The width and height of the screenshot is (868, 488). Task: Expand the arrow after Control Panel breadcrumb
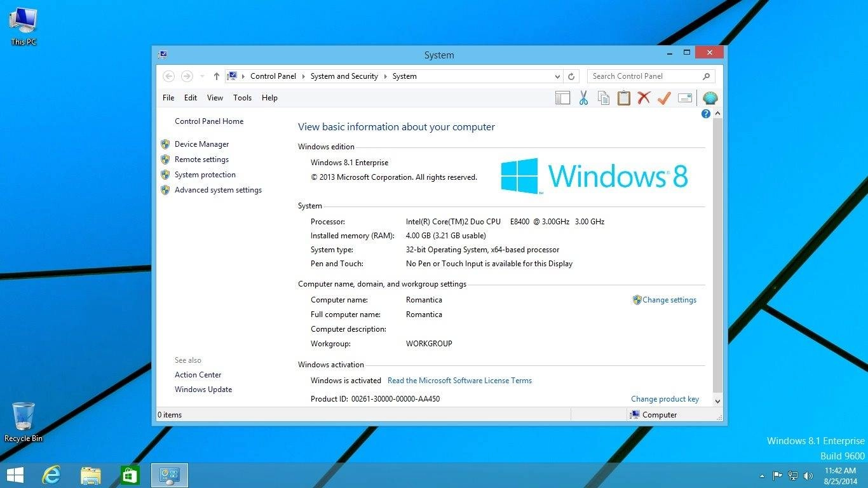304,76
